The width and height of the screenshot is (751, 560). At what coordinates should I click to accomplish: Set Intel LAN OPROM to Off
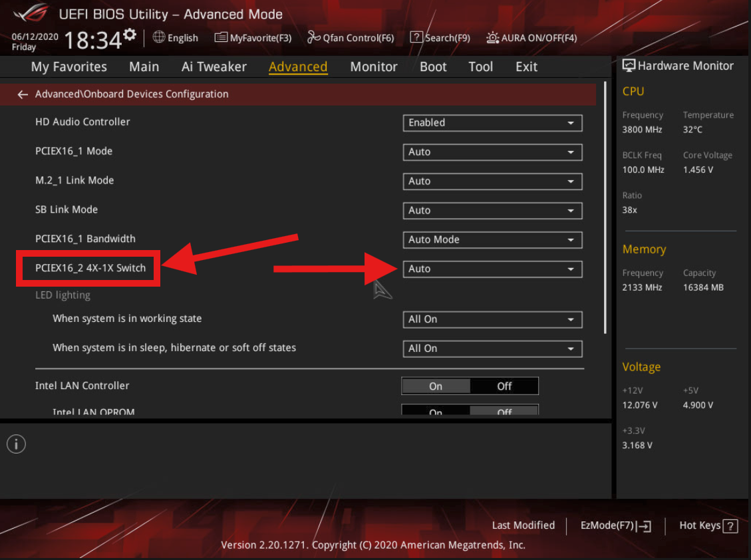pos(504,410)
